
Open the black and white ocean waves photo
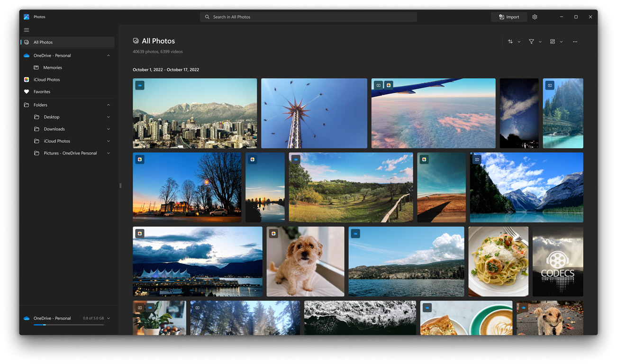[x=360, y=318]
